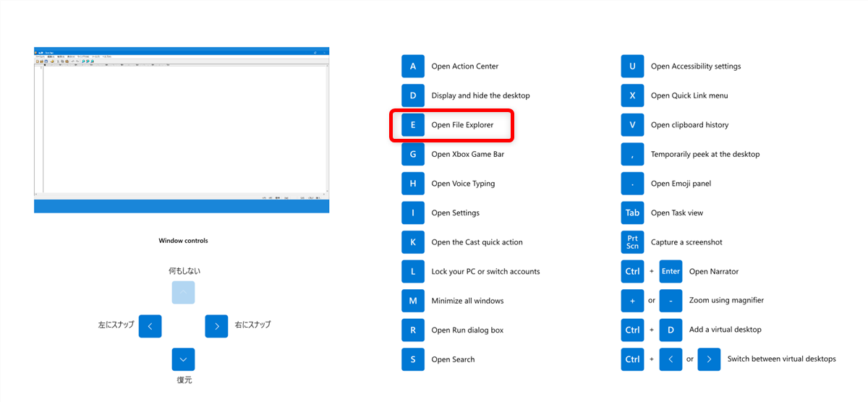Click the text editor window preview thumbnail

coord(182,130)
